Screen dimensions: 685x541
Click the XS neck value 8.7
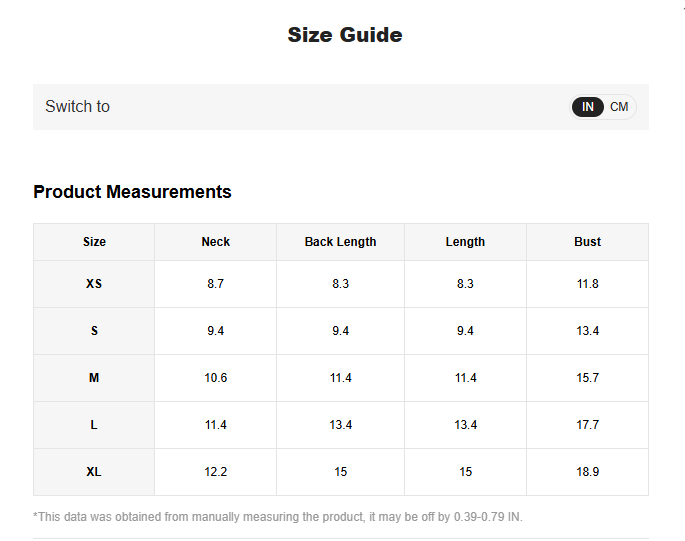click(215, 284)
